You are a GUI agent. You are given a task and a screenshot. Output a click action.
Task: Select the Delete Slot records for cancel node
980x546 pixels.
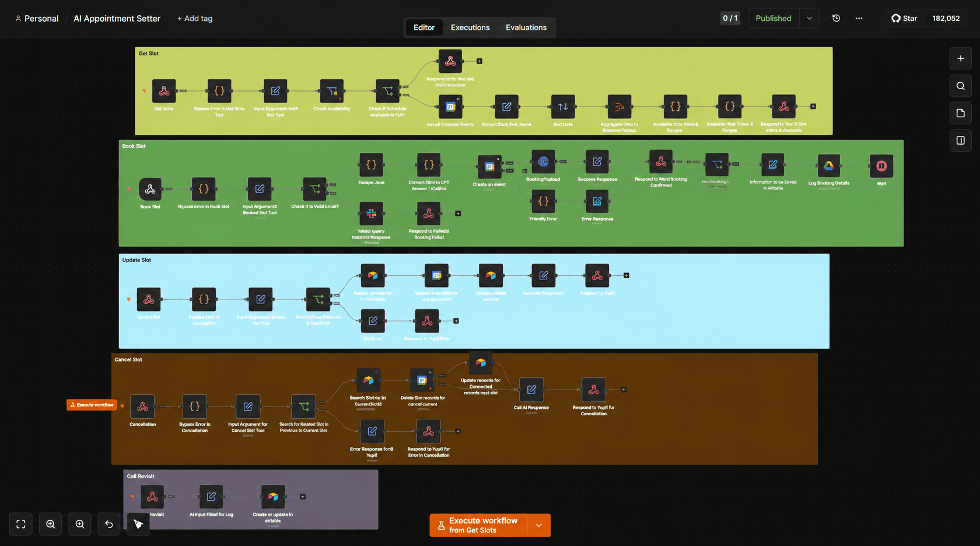pyautogui.click(x=422, y=380)
